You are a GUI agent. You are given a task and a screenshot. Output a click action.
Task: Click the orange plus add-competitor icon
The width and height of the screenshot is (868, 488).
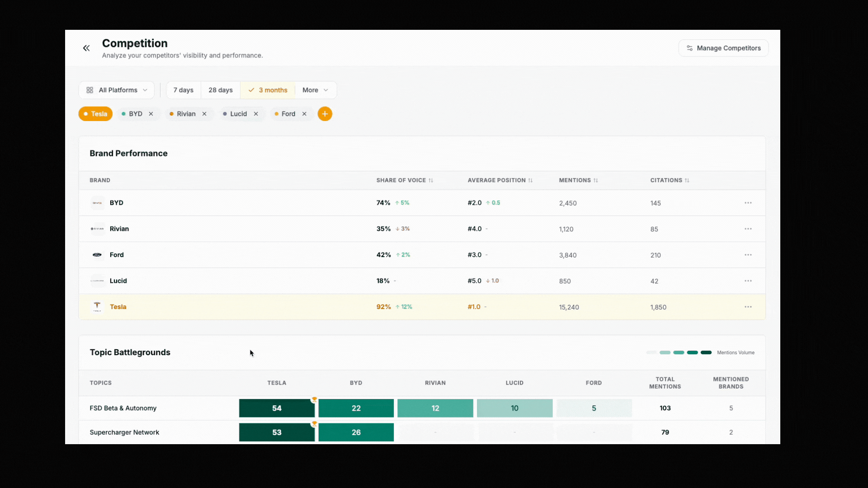(x=325, y=114)
